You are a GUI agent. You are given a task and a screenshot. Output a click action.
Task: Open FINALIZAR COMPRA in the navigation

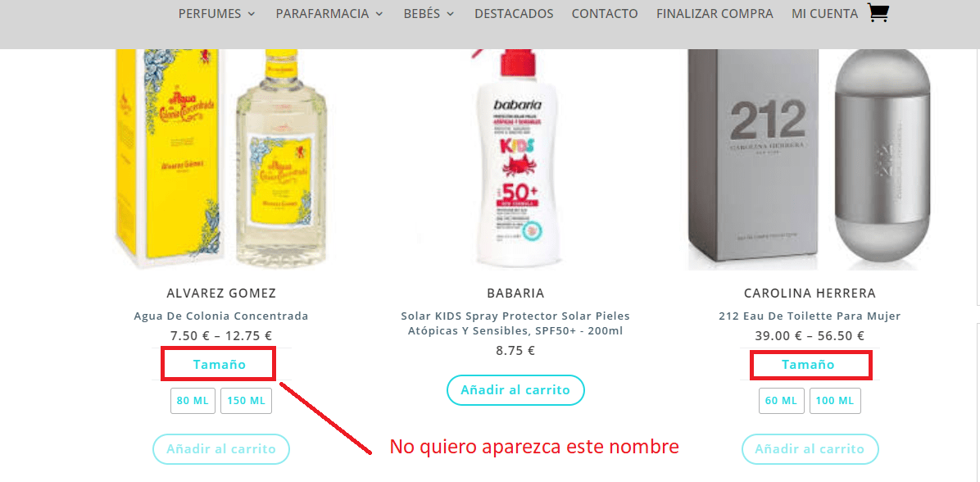point(715,14)
